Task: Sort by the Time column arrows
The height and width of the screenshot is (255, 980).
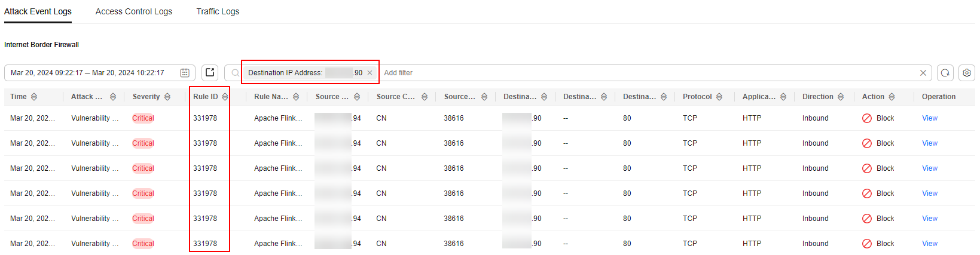Action: (x=34, y=97)
